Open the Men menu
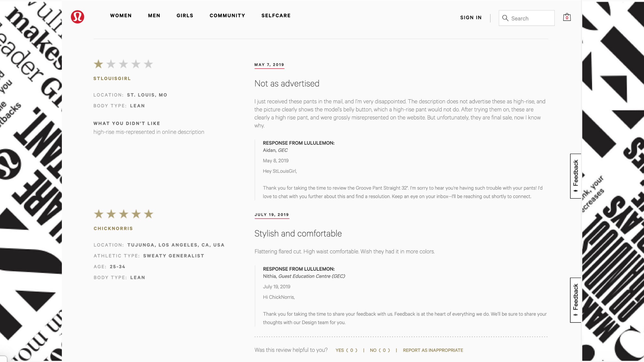Viewport: 644px width, 362px height. click(x=154, y=16)
